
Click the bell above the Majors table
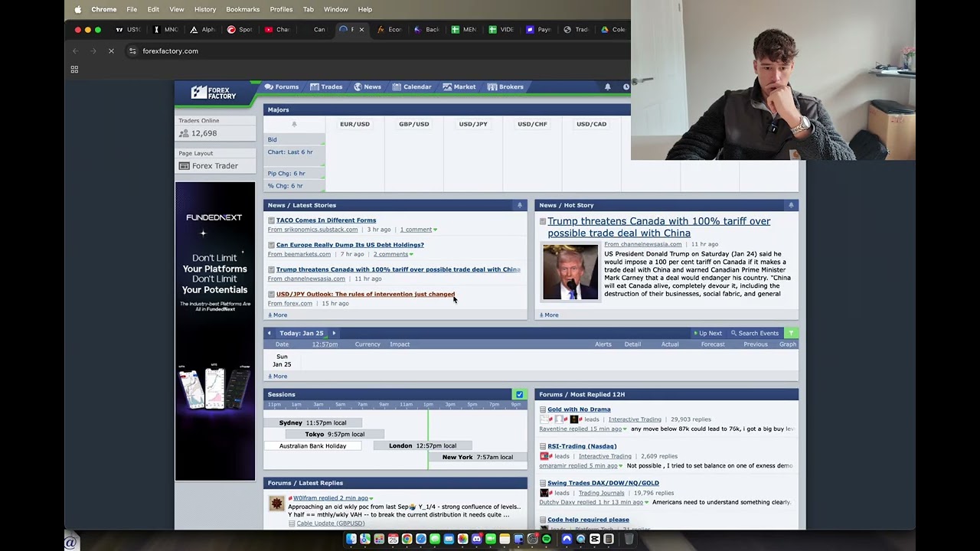pyautogui.click(x=294, y=124)
